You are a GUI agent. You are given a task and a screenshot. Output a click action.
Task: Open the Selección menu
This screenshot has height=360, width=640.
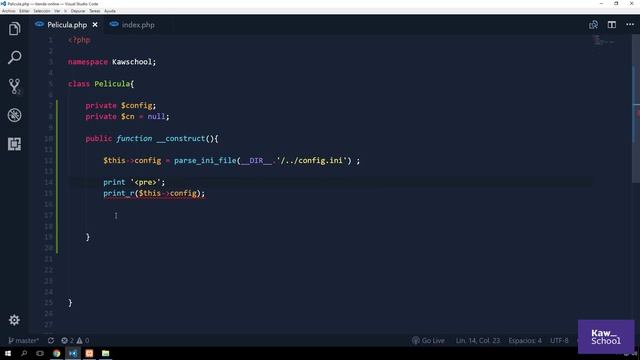[x=42, y=11]
